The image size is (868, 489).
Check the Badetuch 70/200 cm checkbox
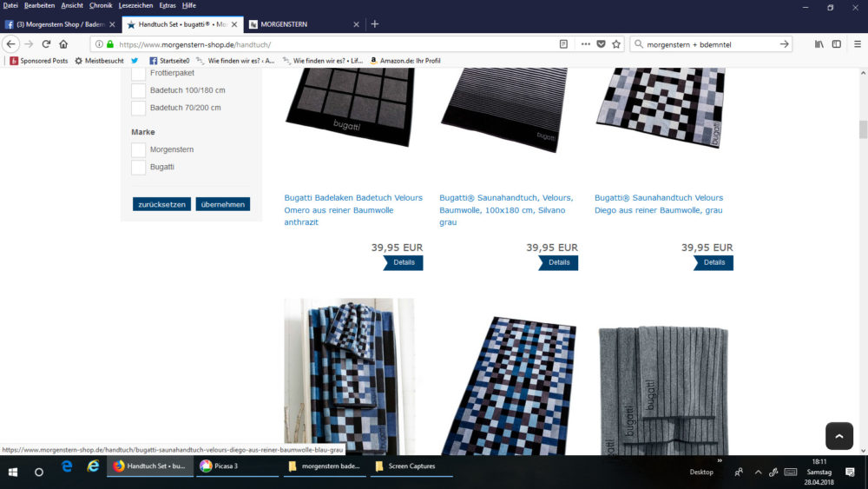click(x=138, y=108)
